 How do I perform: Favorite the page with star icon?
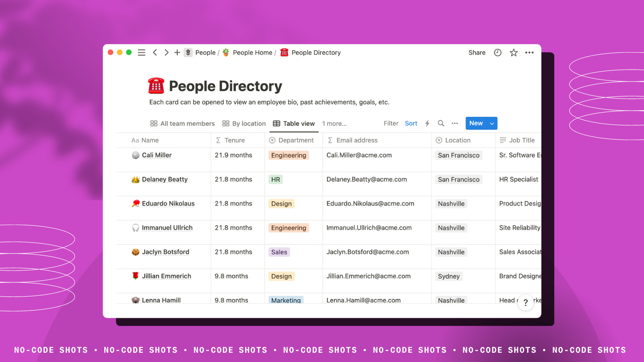tap(514, 53)
